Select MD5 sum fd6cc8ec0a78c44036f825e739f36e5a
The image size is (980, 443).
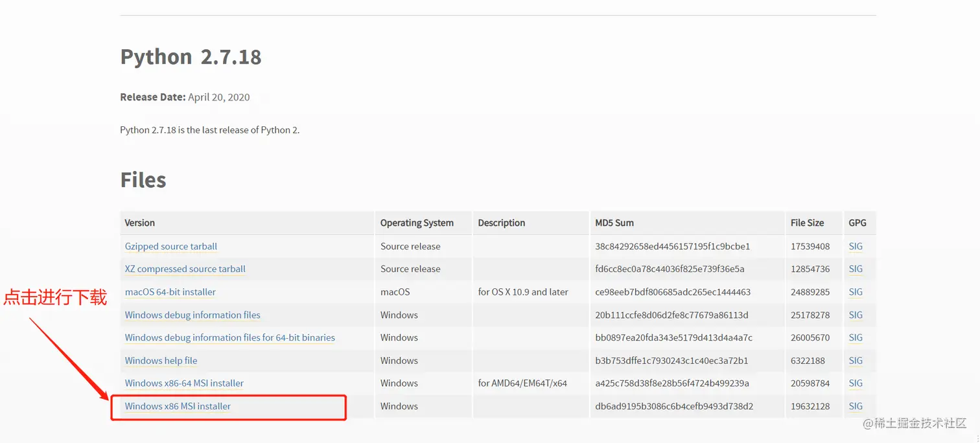pos(670,269)
